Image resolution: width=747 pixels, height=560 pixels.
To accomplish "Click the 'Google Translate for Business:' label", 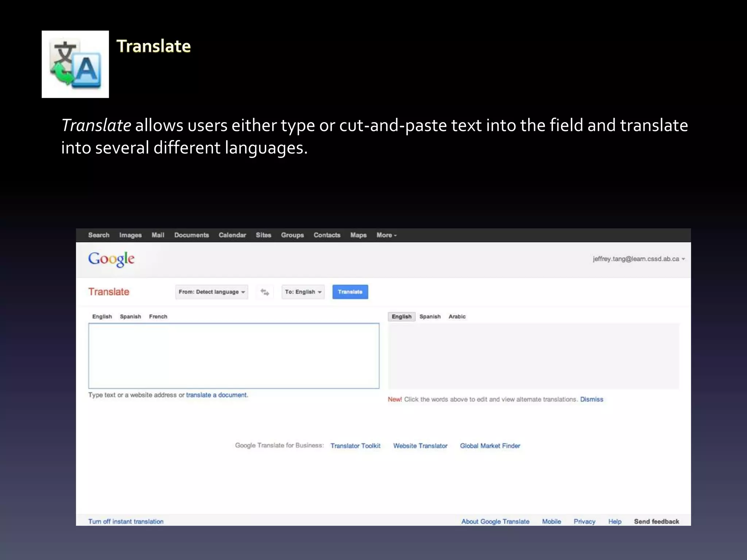I will click(279, 446).
